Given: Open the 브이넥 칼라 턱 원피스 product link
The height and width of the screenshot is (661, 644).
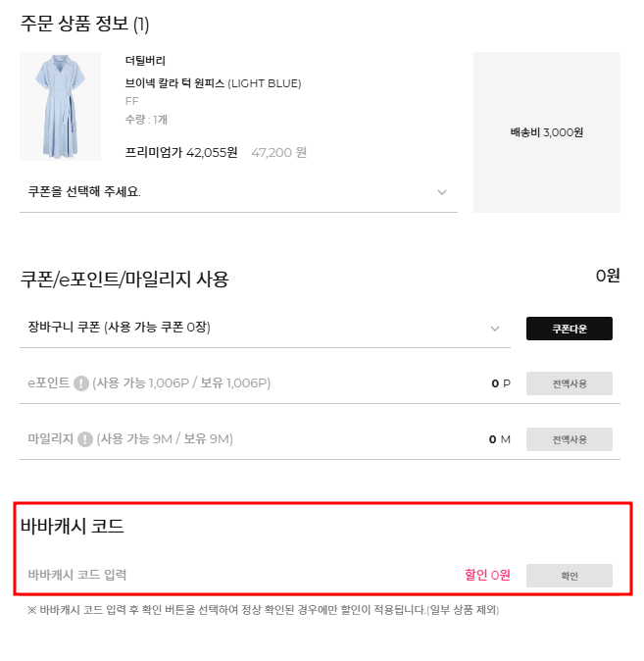Looking at the screenshot, I should [213, 83].
